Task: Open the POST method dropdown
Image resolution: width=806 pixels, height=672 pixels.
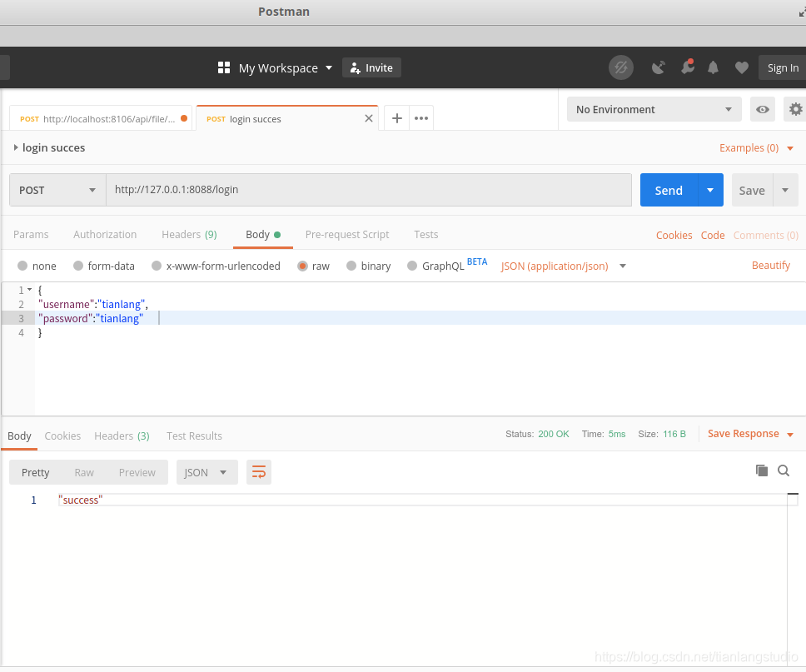Action: (x=57, y=190)
